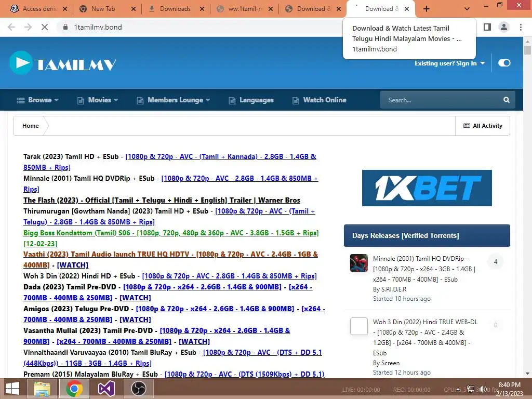Close the Downloads tab
The height and width of the screenshot is (399, 532).
202,9
